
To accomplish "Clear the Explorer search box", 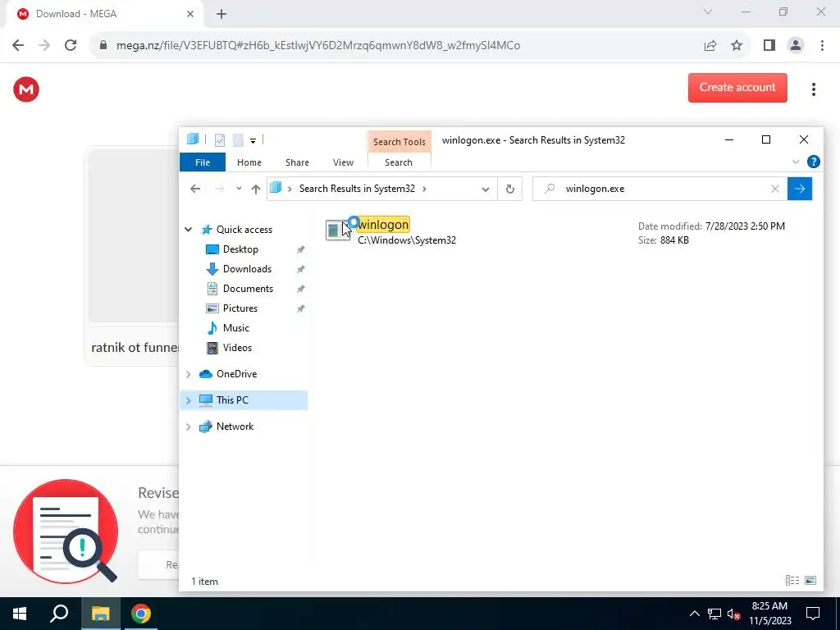I will [775, 189].
